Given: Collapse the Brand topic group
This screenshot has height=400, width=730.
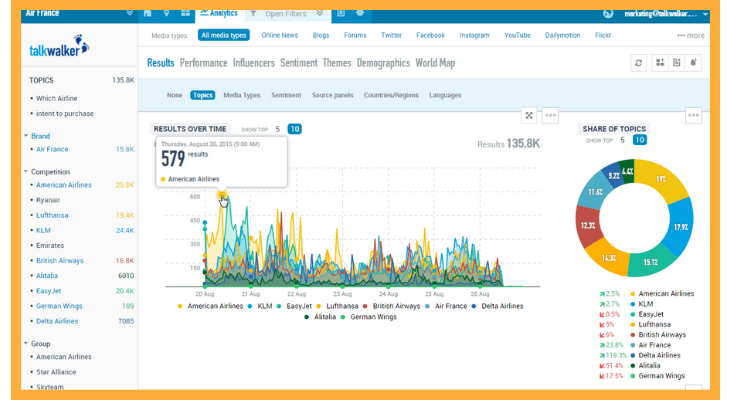Looking at the screenshot, I should (x=26, y=136).
